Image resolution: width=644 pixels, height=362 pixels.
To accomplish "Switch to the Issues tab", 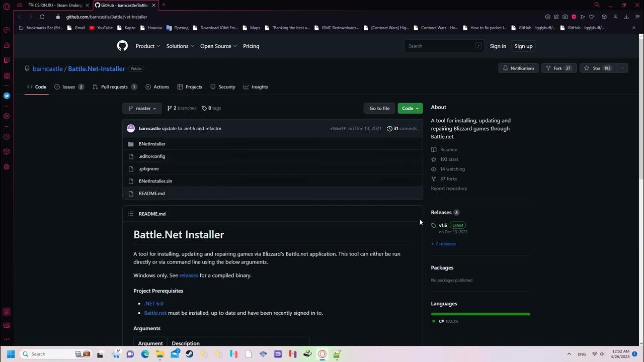I will click(x=69, y=87).
